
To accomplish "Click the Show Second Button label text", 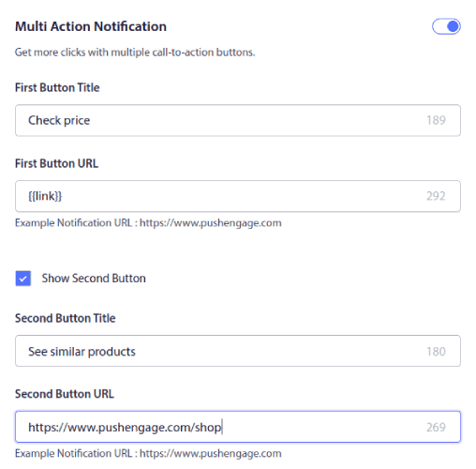I will pos(94,279).
